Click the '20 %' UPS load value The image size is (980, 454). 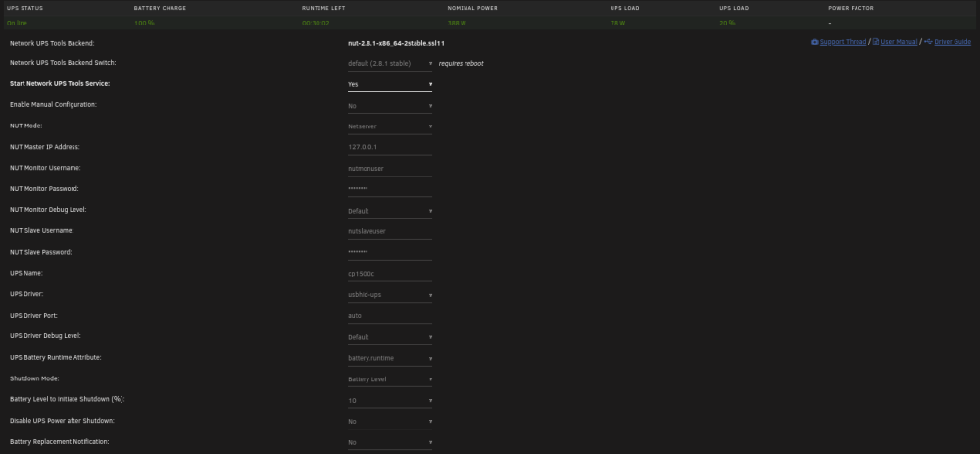coord(727,24)
